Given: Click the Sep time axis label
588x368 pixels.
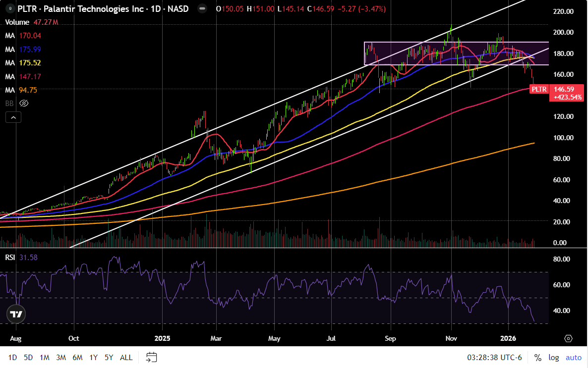Looking at the screenshot, I should pyautogui.click(x=390, y=338).
